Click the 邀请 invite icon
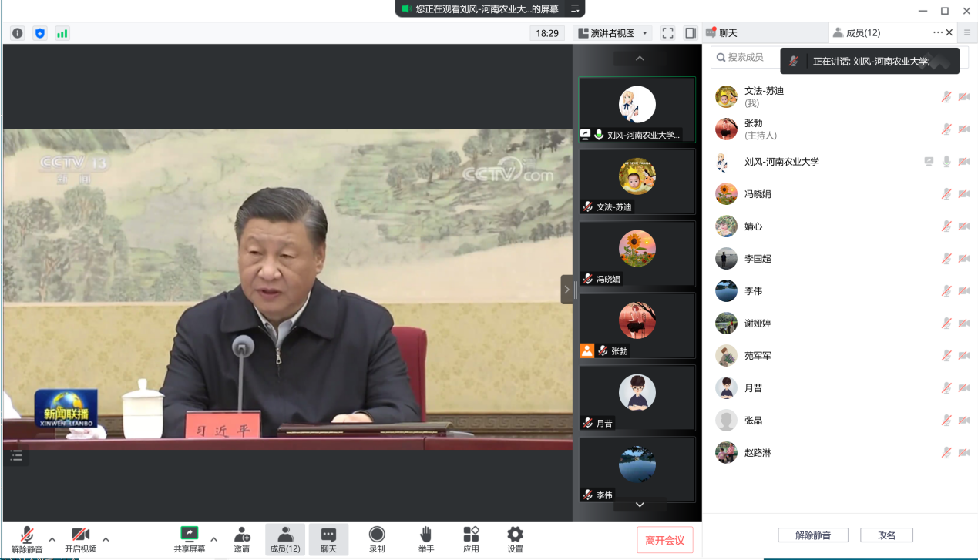The width and height of the screenshot is (978, 560). pos(242,539)
